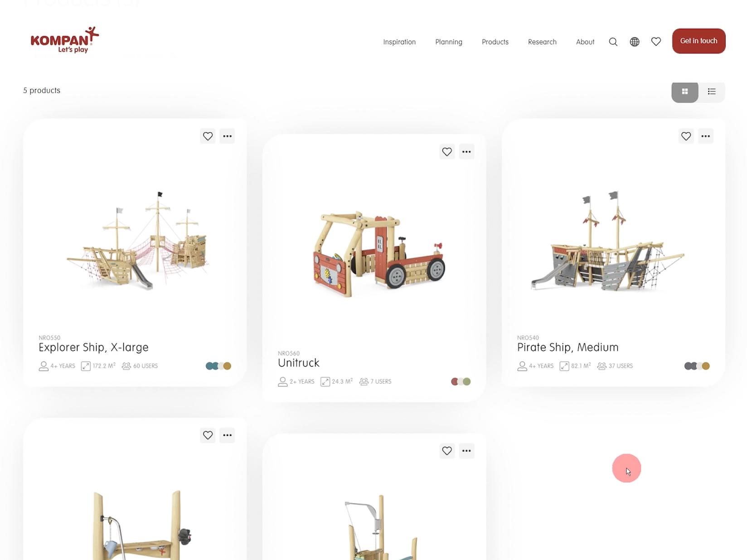Viewport: 747px width, 560px height.
Task: Switch to list view layout
Action: [712, 92]
